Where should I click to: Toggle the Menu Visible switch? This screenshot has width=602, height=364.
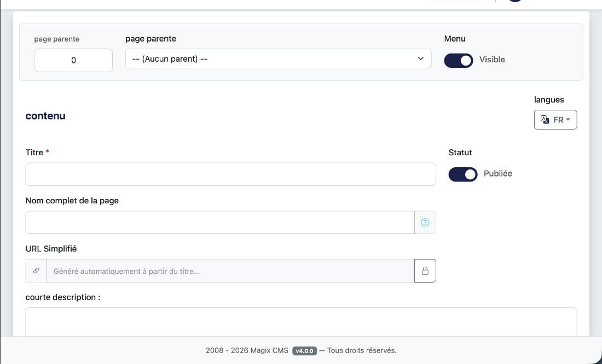458,60
